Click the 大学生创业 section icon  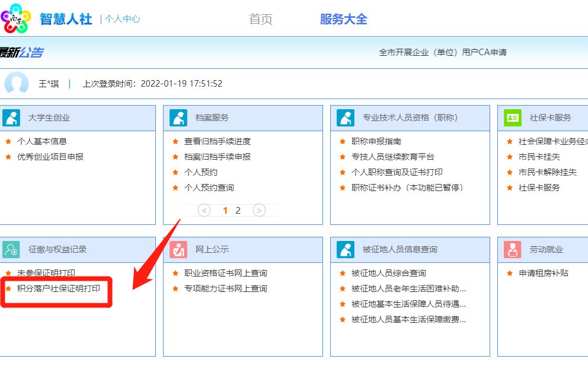(x=11, y=118)
